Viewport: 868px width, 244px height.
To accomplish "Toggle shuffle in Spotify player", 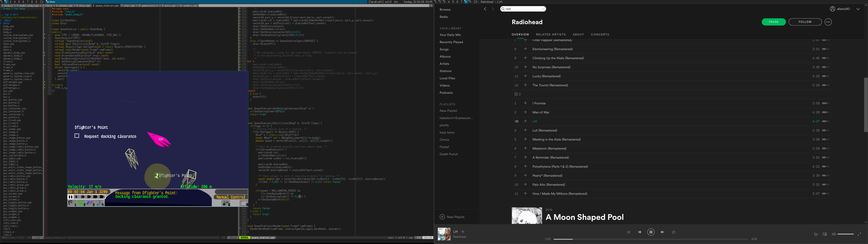I will point(628,232).
